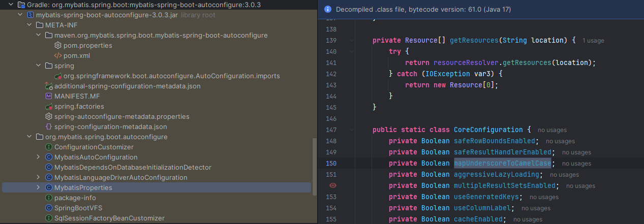The height and width of the screenshot is (224, 644).
Task: Click 'no usages' hint beside mapUnderscoreToCamelCase
Action: tap(577, 164)
